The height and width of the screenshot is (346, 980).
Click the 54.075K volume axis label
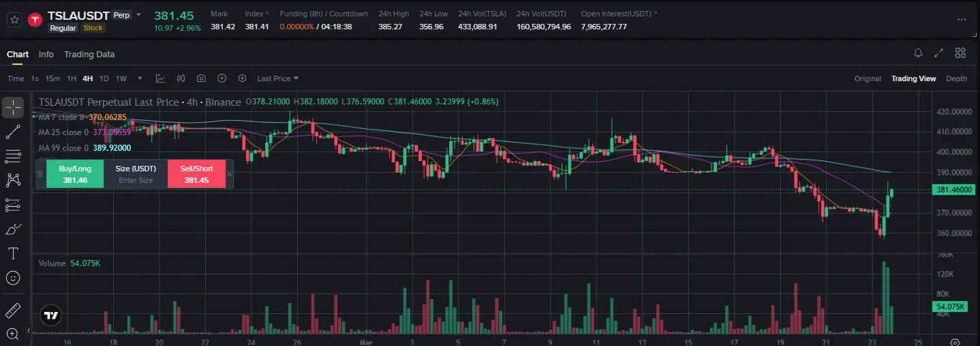[951, 307]
